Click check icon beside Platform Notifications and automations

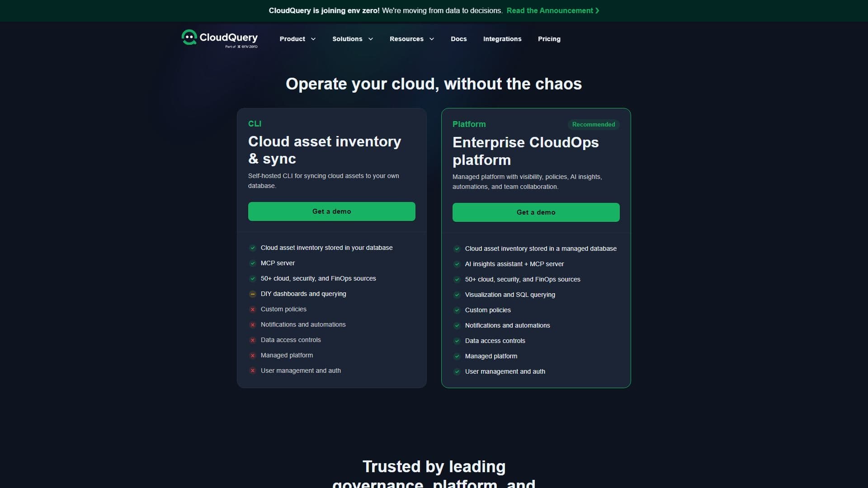[457, 326]
